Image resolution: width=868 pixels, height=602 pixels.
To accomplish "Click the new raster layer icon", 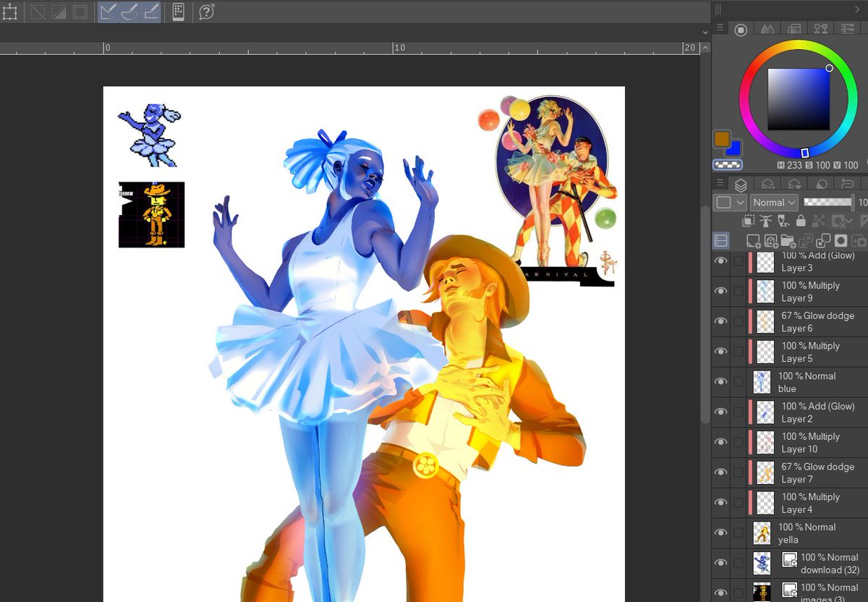I will [x=753, y=240].
